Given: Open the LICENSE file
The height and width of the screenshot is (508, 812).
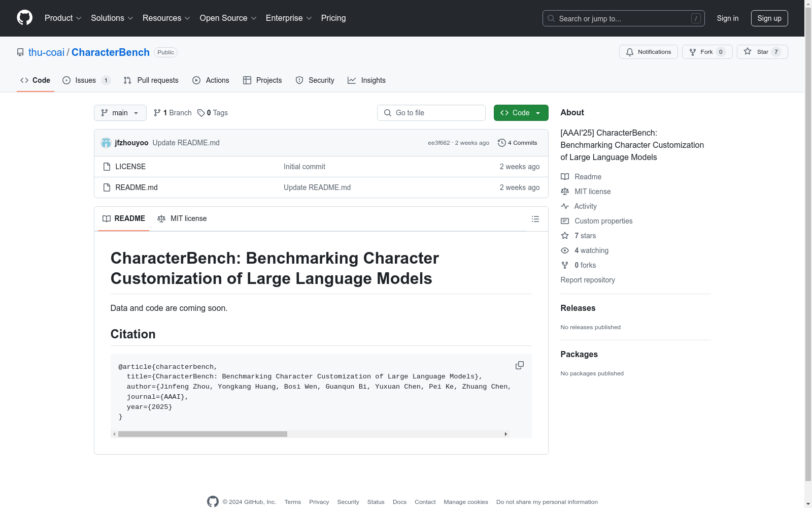Looking at the screenshot, I should tap(130, 167).
